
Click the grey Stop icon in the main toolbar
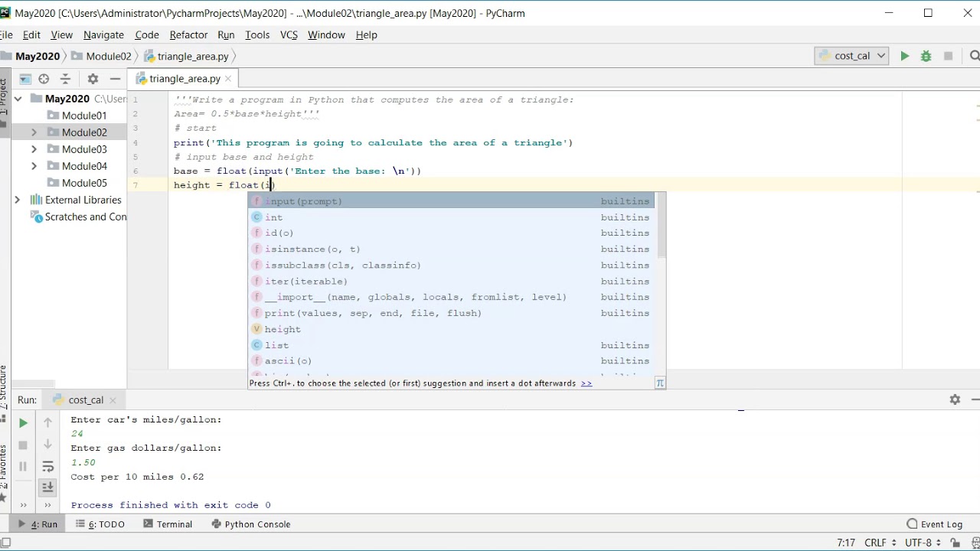pos(948,56)
